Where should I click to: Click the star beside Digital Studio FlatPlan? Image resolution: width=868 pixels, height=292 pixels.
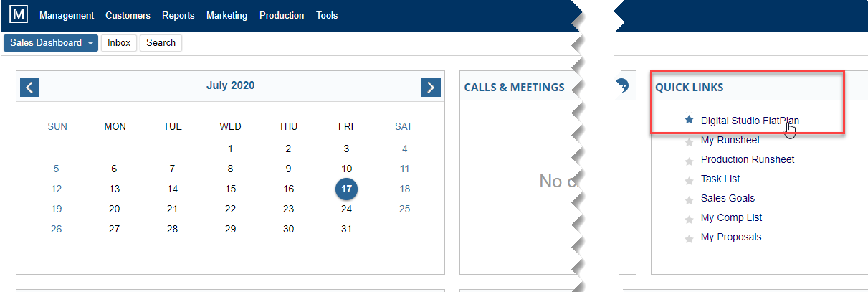690,120
